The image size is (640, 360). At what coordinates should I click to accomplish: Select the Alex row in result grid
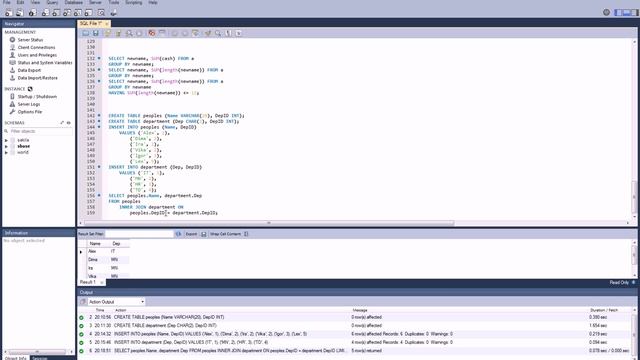(109, 251)
